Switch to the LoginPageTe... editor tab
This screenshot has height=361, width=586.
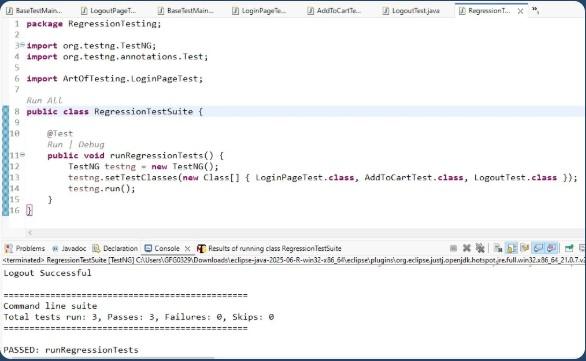pyautogui.click(x=259, y=11)
